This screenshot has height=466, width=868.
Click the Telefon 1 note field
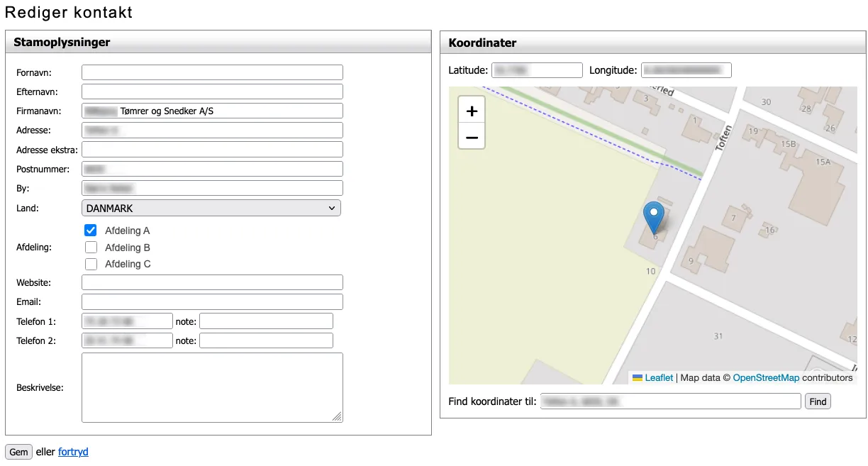click(x=266, y=321)
